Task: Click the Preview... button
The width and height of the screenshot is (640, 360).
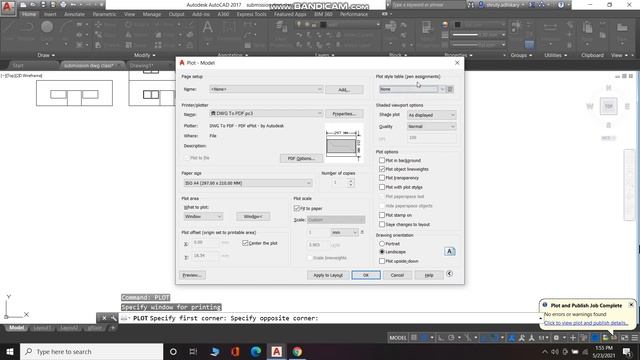Action: [192, 275]
